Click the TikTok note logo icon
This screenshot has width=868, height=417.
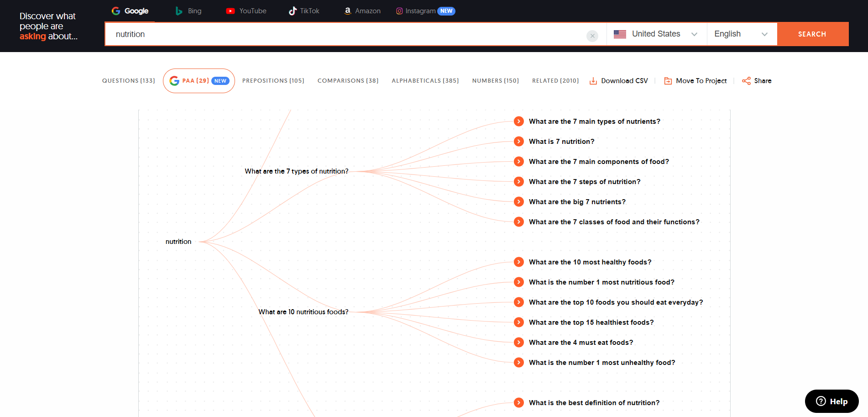(293, 11)
